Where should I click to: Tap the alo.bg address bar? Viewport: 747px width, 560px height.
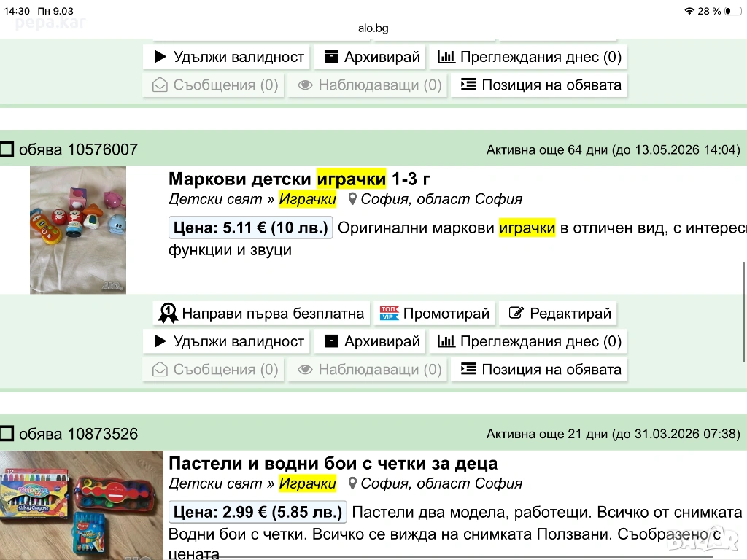pos(373,28)
